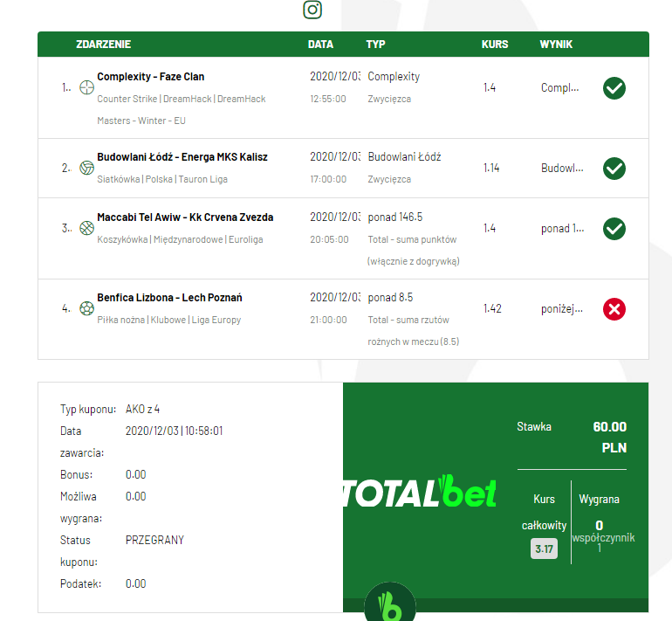Click the Counter Strike crosshair sport icon
This screenshot has height=621, width=672.
pyautogui.click(x=86, y=87)
